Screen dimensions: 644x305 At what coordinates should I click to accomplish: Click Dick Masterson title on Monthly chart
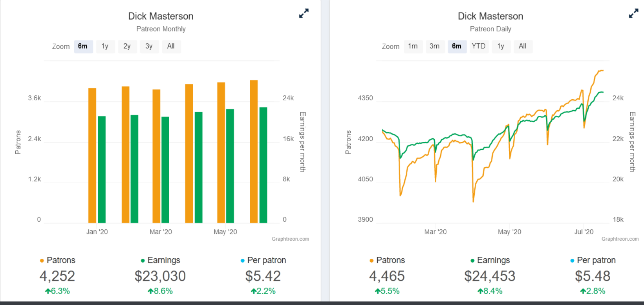[161, 16]
